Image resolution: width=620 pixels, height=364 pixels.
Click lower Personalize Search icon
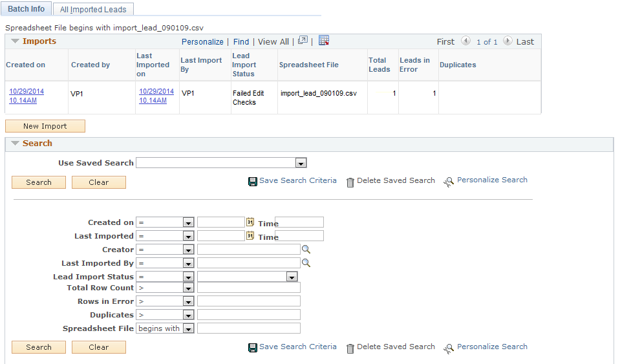coord(449,348)
